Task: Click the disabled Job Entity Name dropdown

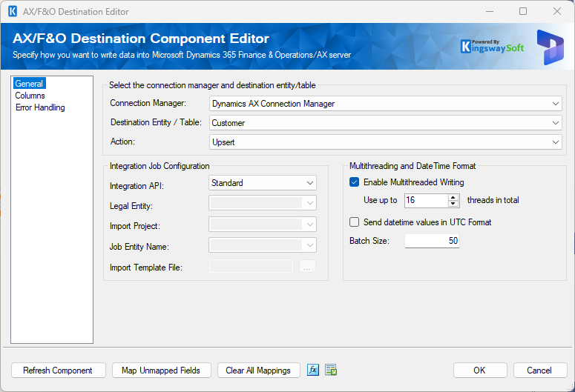Action: (x=263, y=245)
